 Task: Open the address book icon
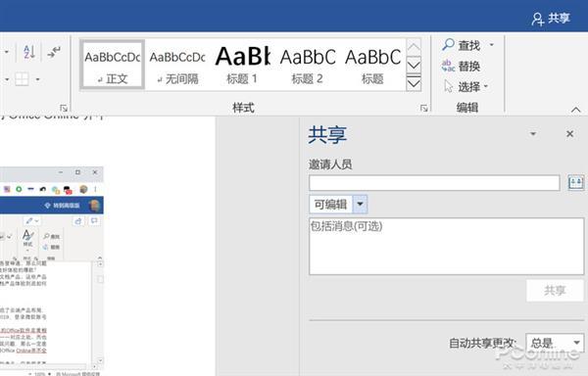pyautogui.click(x=575, y=183)
